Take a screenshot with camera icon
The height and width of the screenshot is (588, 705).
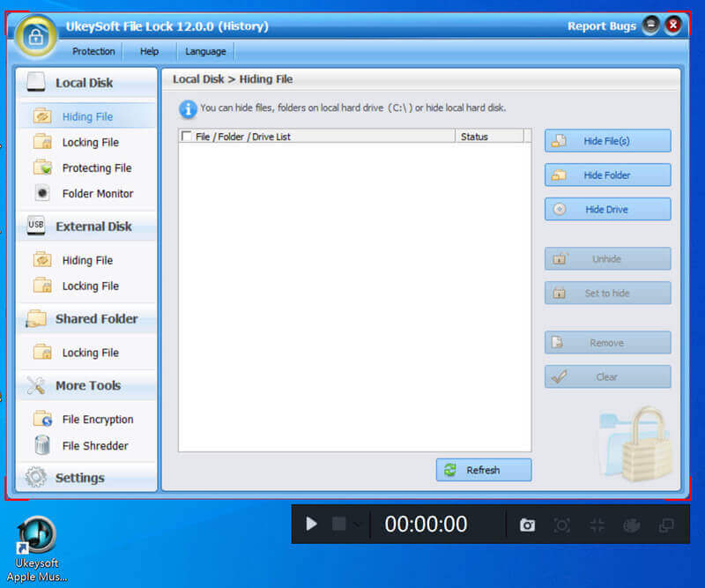527,525
